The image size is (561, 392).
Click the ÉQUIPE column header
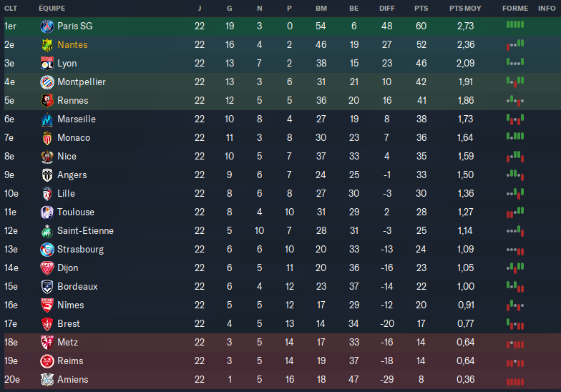52,9
